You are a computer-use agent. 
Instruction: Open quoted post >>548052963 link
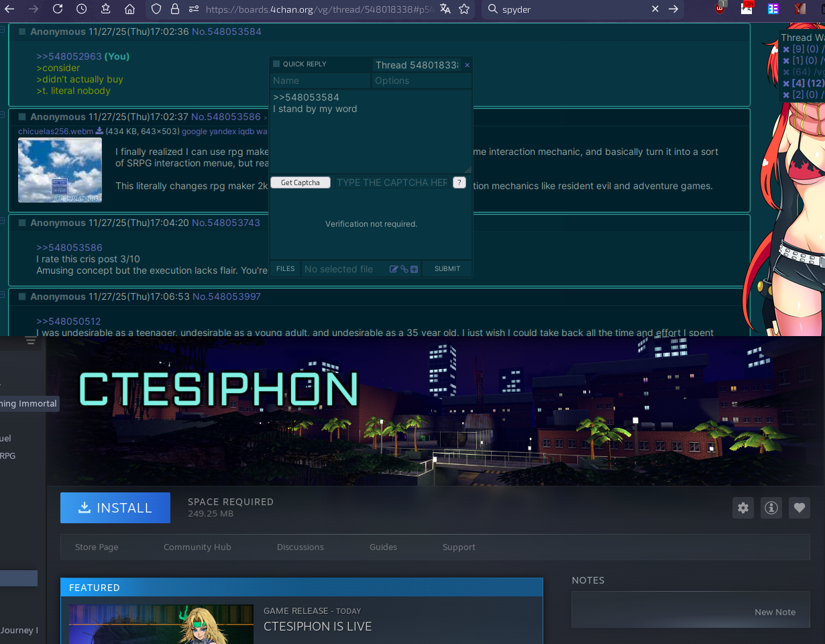(x=69, y=56)
